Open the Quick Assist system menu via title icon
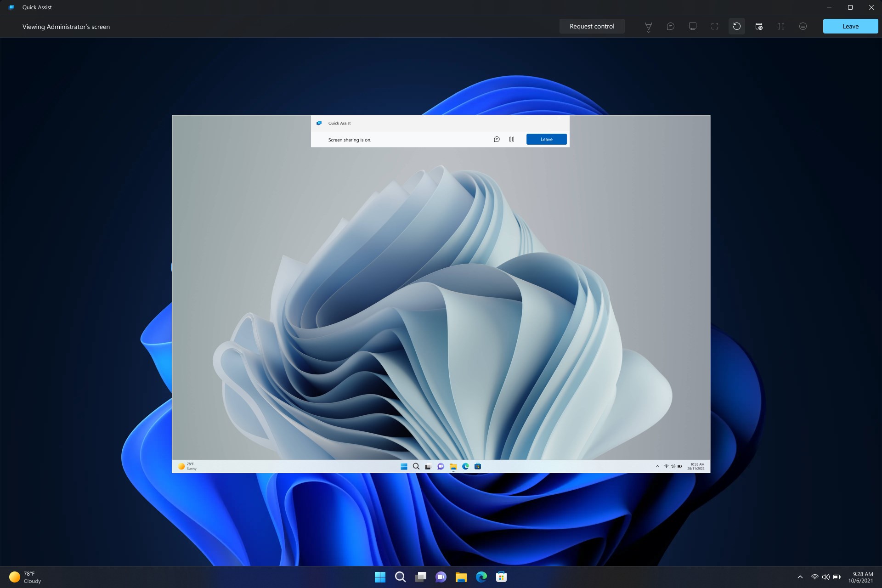The width and height of the screenshot is (882, 588). (11, 7)
